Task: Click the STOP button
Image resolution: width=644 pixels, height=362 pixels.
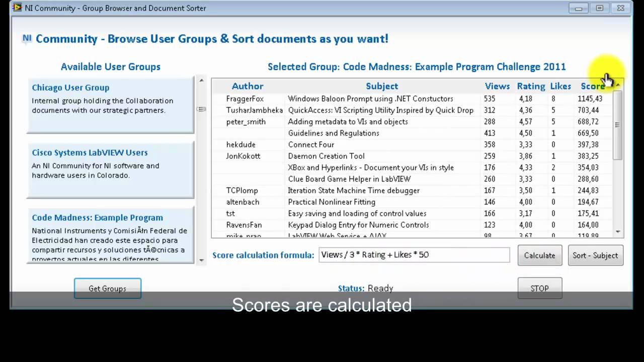Action: click(539, 289)
